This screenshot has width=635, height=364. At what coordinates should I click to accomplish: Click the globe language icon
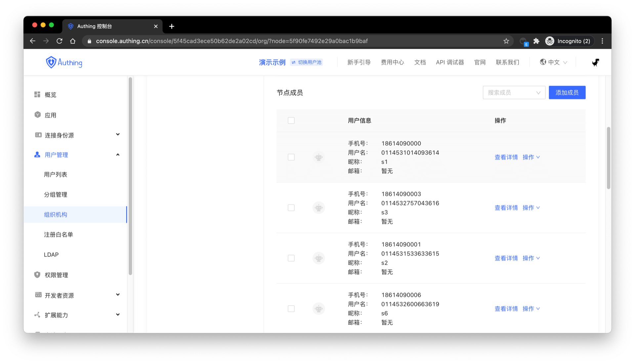543,62
